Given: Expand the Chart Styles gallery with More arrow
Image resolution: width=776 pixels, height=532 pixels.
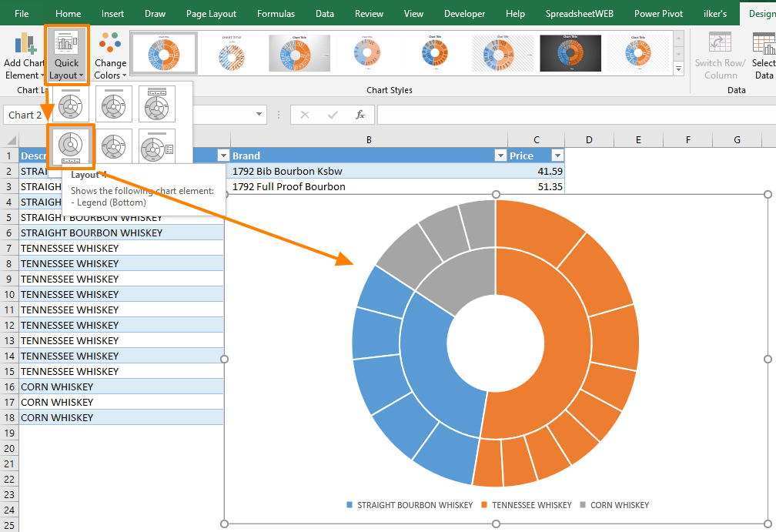Looking at the screenshot, I should (x=678, y=69).
